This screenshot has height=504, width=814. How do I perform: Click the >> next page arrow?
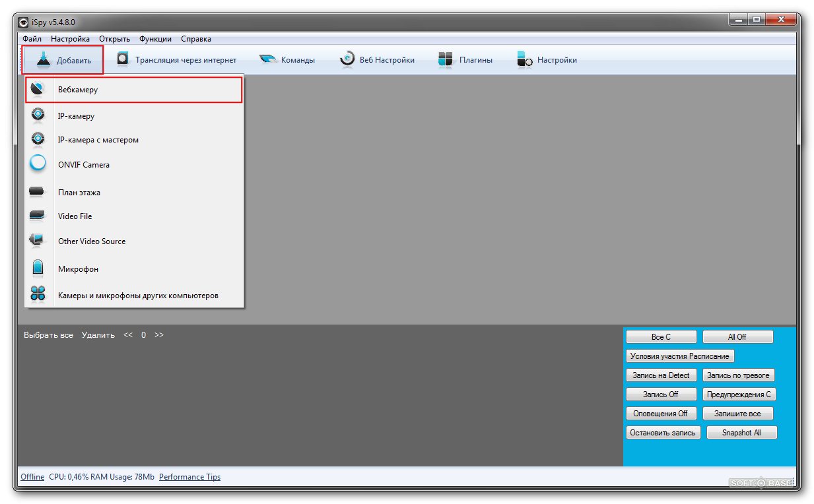point(159,335)
